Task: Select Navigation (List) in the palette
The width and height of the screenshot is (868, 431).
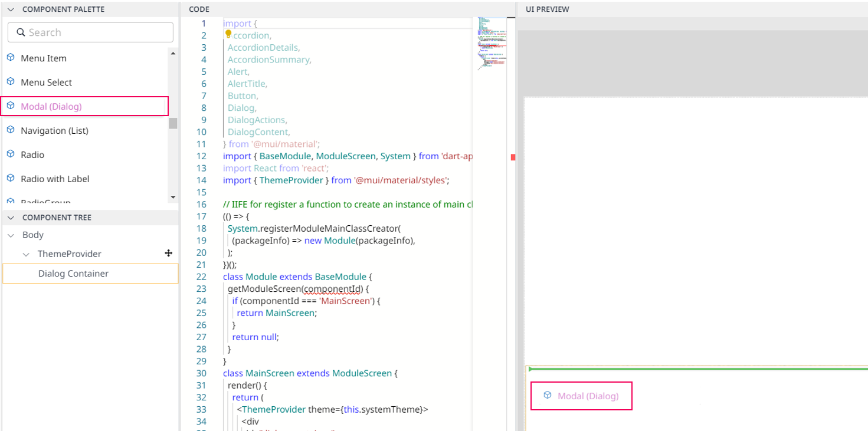Action: (x=54, y=131)
